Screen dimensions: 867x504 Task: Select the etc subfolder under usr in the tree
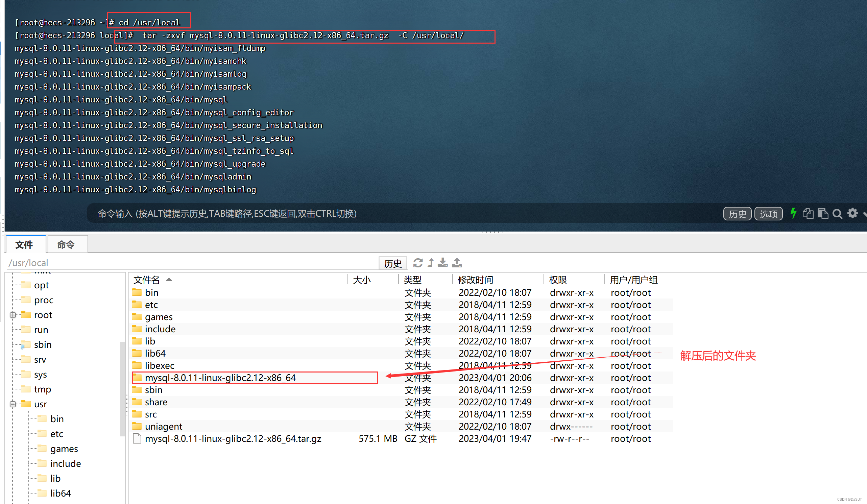56,434
